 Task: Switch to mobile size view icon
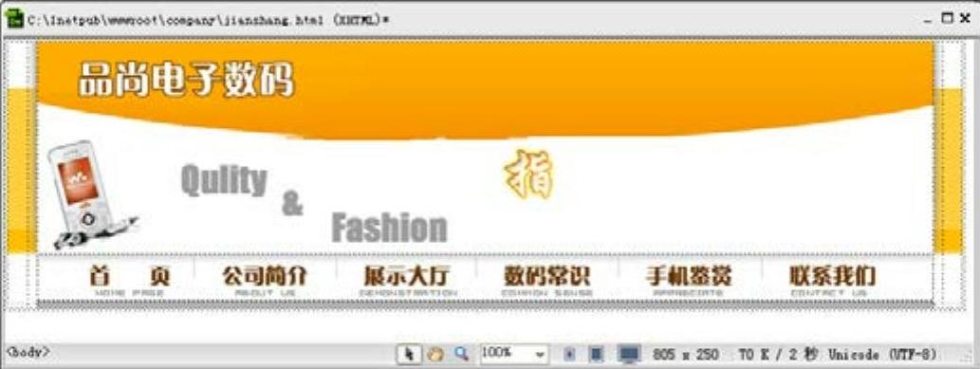click(x=569, y=355)
